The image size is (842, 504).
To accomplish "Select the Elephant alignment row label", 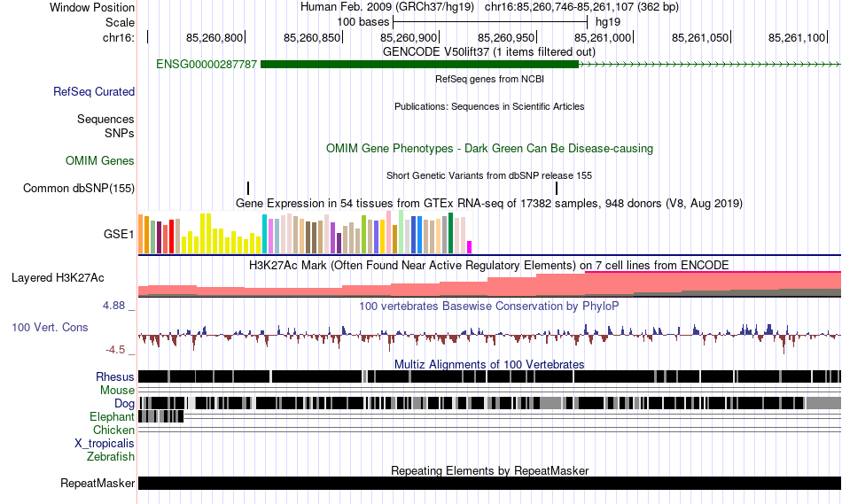I will [112, 417].
